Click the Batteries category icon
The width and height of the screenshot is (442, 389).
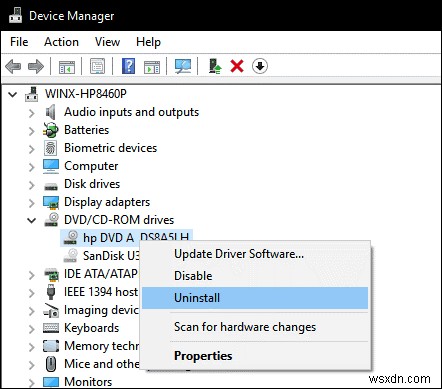pos(51,130)
